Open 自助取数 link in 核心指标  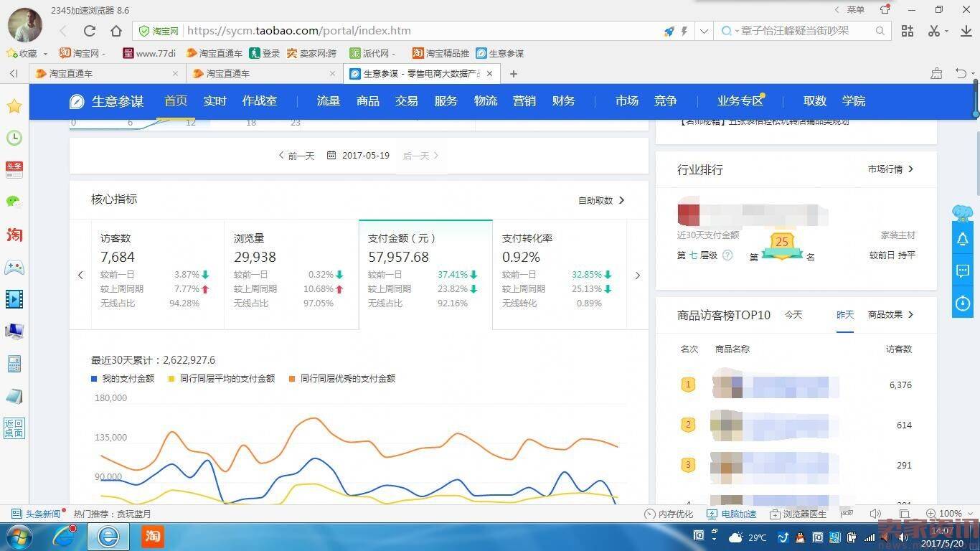[601, 201]
